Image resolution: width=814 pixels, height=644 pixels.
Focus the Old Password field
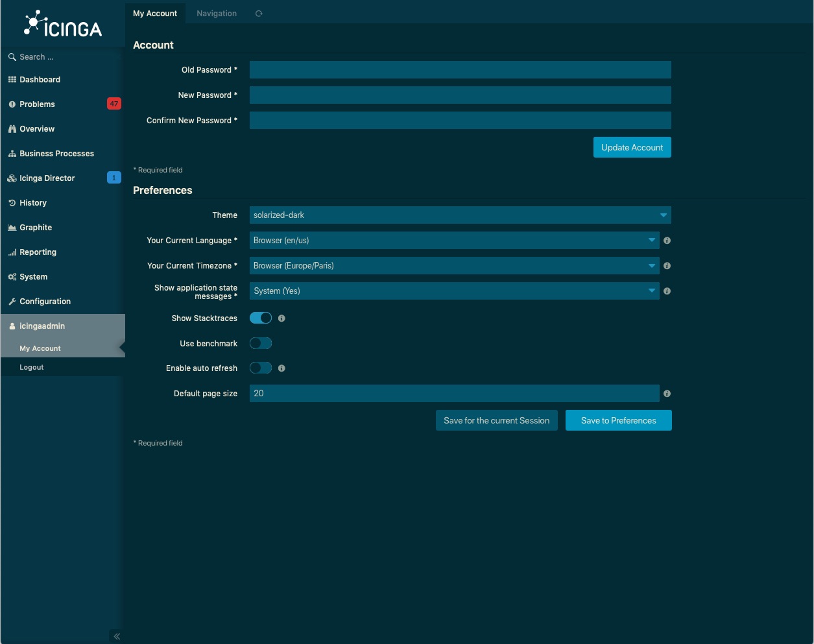[461, 70]
